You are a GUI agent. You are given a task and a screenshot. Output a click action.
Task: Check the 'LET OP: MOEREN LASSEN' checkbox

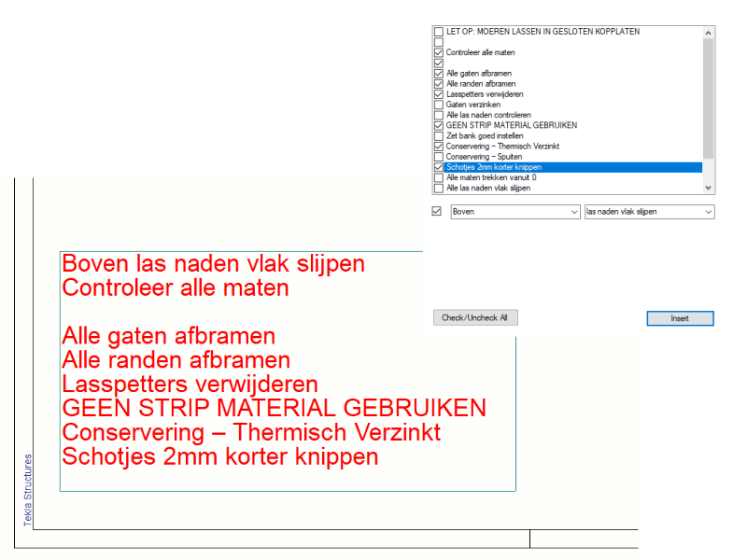point(439,32)
